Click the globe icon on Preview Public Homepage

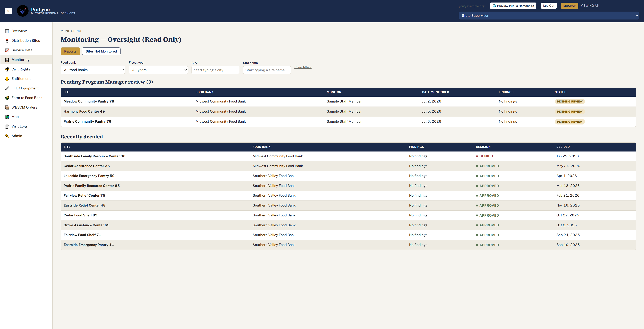(x=494, y=6)
